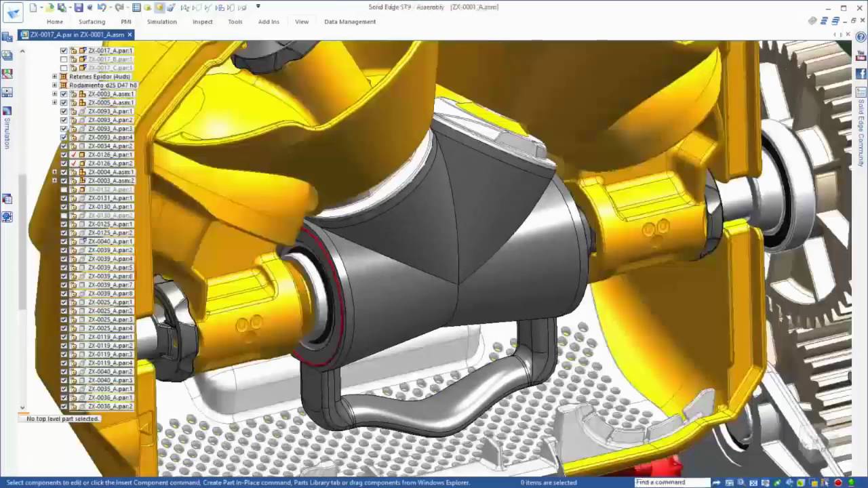Toggle ZX-0093_A.par:1 visibility checkbox

pyautogui.click(x=64, y=112)
